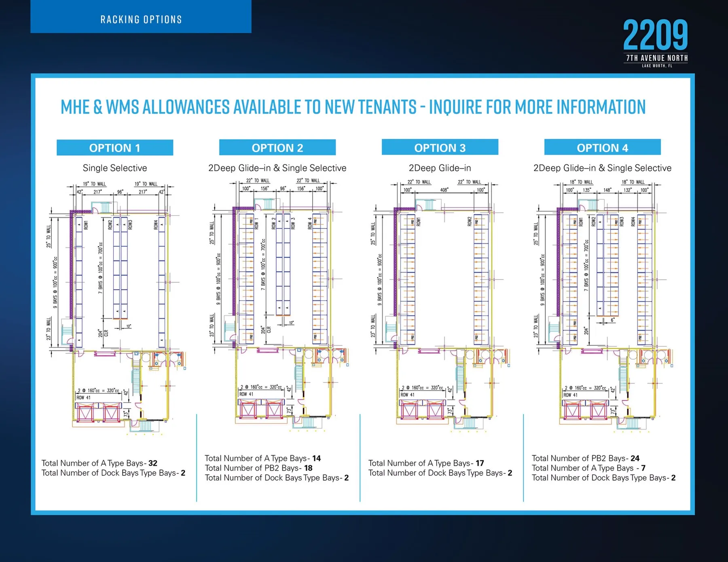Click Option 4's "Total Number of Dock Bays Type Bays- 2"
This screenshot has width=728, height=562.
[x=603, y=478]
